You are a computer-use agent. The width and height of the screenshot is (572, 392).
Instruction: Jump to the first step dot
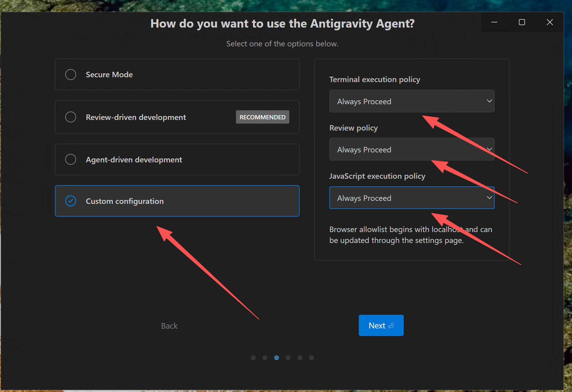coord(253,358)
